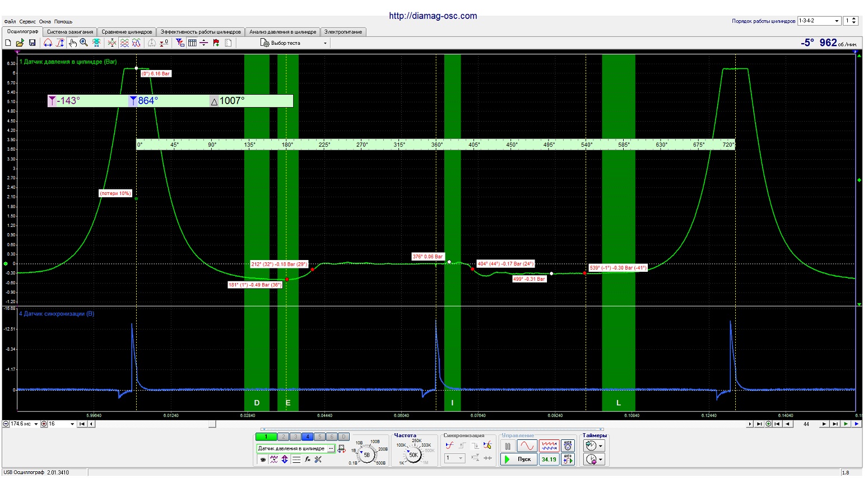Click the sensor swap icon beside channel name
868x478 pixels.
pos(341,448)
